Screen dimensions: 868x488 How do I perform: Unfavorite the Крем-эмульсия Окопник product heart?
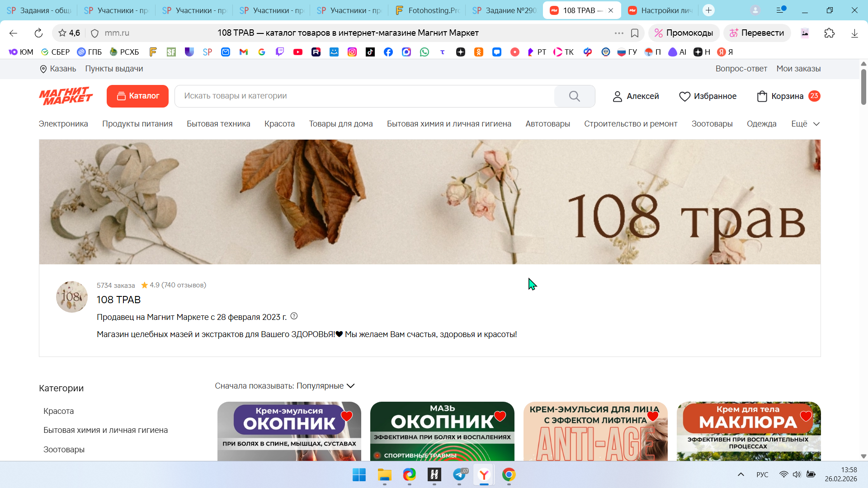tap(347, 416)
